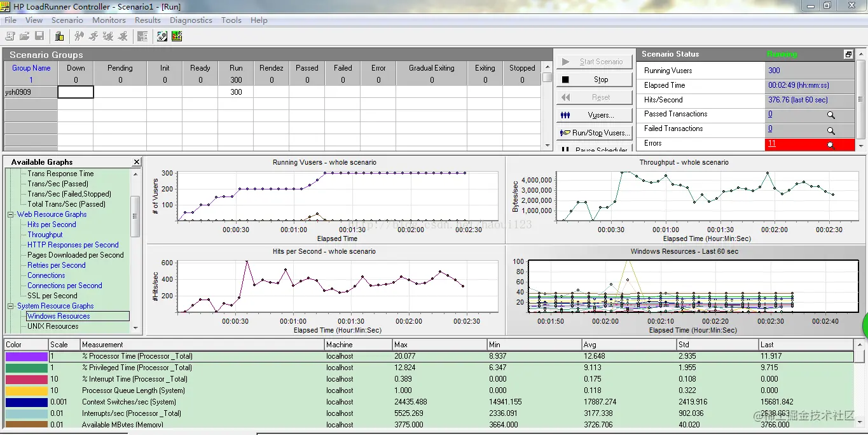
Task: Click the purple Processor Time color swatch
Action: [26, 357]
